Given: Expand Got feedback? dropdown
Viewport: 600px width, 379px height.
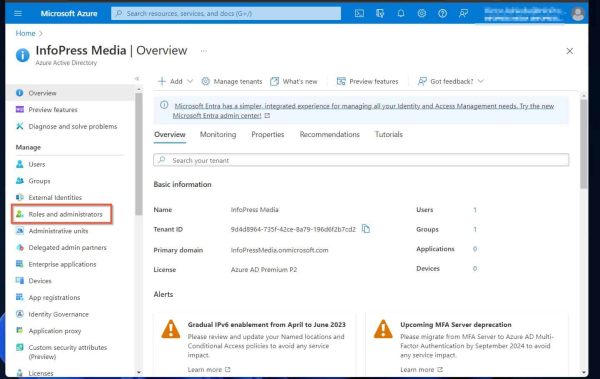Looking at the screenshot, I should [451, 81].
